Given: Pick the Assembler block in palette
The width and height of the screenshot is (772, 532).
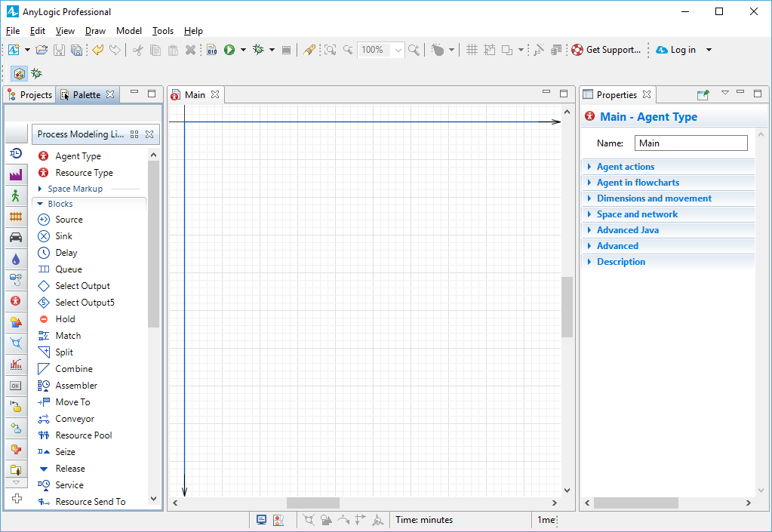Looking at the screenshot, I should click(67, 386).
